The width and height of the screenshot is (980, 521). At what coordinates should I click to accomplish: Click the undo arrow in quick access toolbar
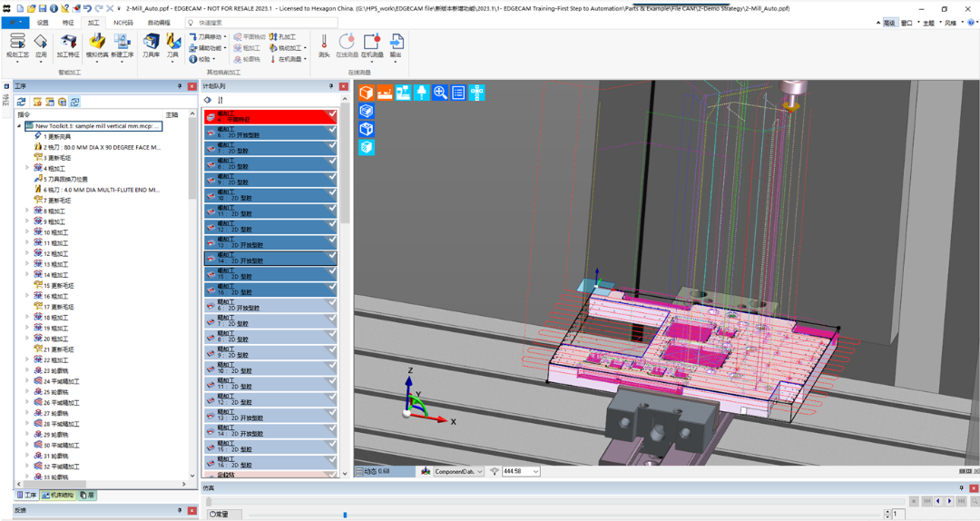click(x=87, y=9)
